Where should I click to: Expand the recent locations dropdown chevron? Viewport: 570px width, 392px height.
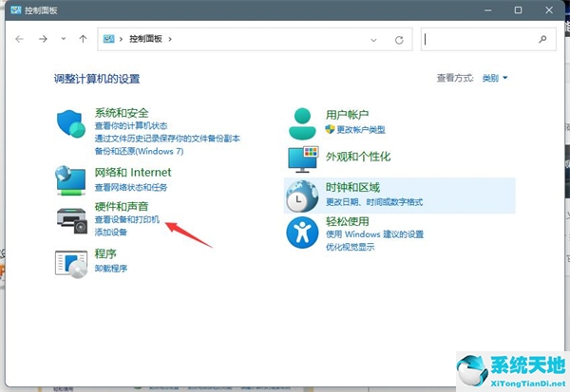pyautogui.click(x=63, y=40)
